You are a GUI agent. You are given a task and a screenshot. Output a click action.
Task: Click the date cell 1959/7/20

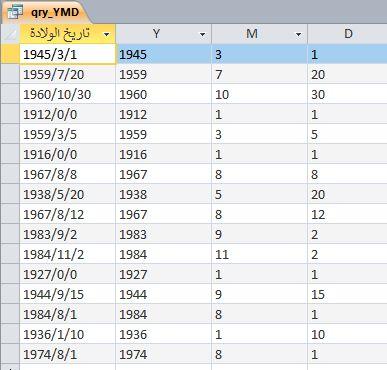click(x=68, y=74)
